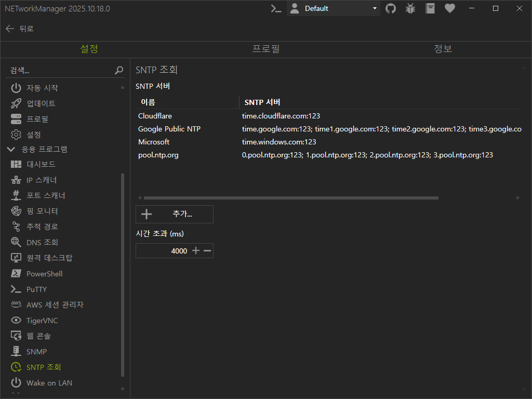Open PowerShell settings icon

[16, 273]
